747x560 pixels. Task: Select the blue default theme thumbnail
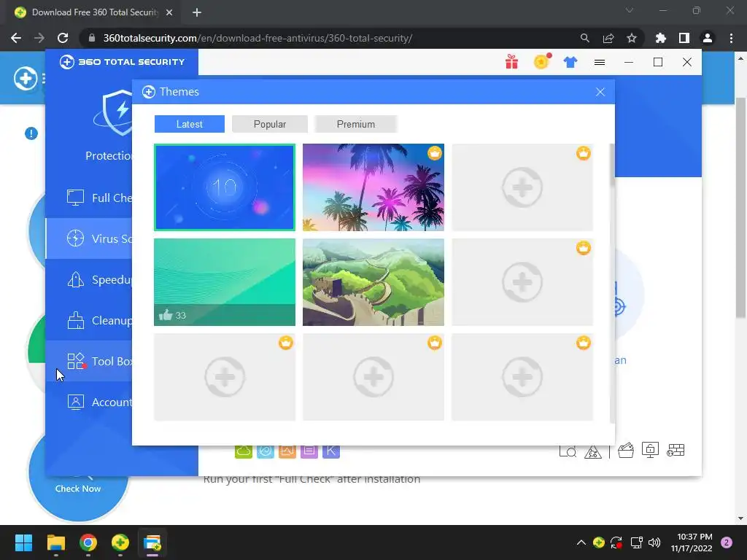pyautogui.click(x=225, y=187)
